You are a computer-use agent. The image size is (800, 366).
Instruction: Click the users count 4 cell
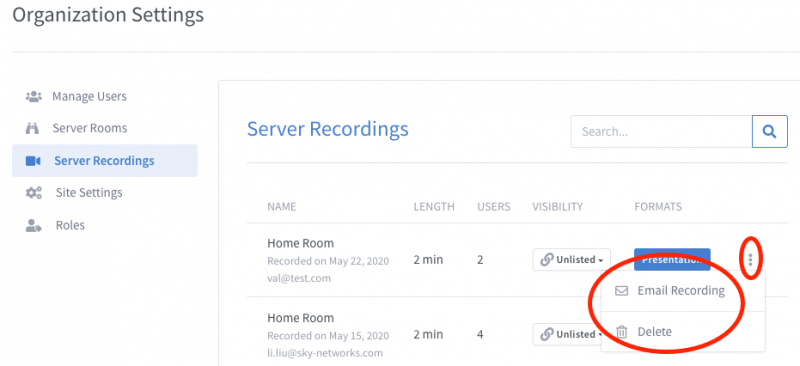[x=480, y=335]
